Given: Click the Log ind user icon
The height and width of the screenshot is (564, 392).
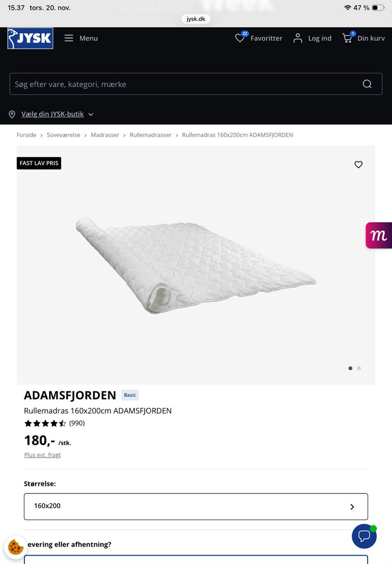Looking at the screenshot, I should [x=298, y=38].
